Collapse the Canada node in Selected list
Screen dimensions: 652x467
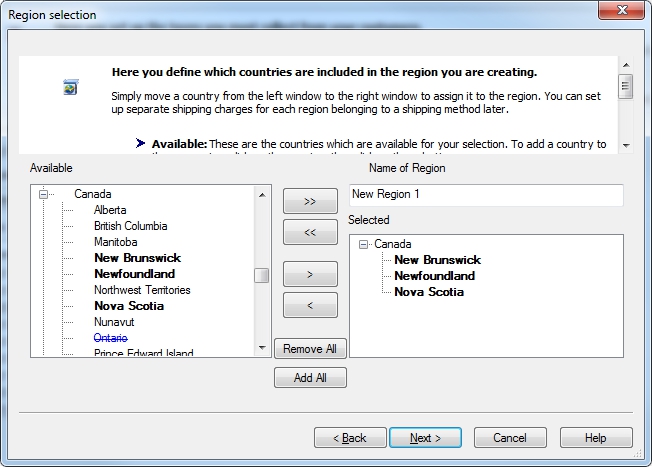point(363,244)
